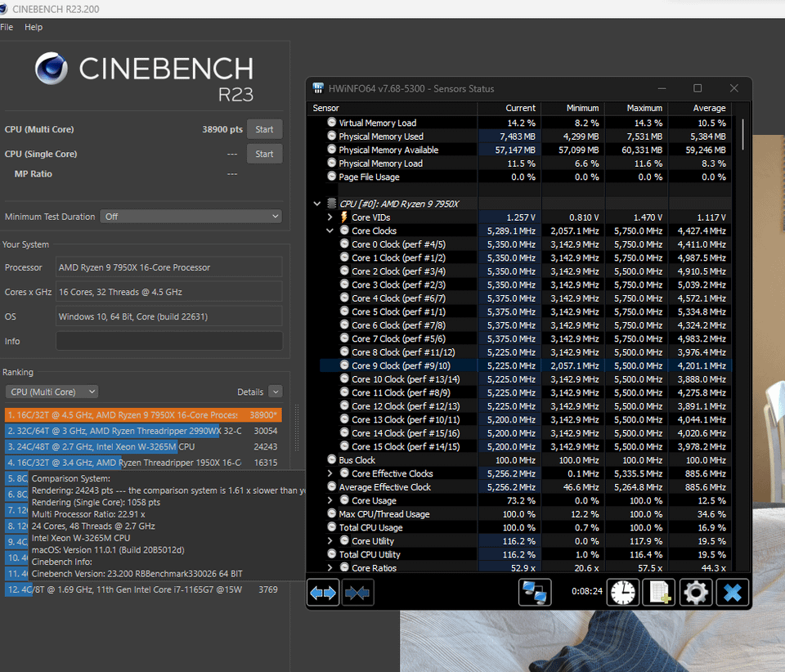Click the Core 5 Clock sensor icon
Screen dimensions: 785x672
pyautogui.click(x=344, y=311)
